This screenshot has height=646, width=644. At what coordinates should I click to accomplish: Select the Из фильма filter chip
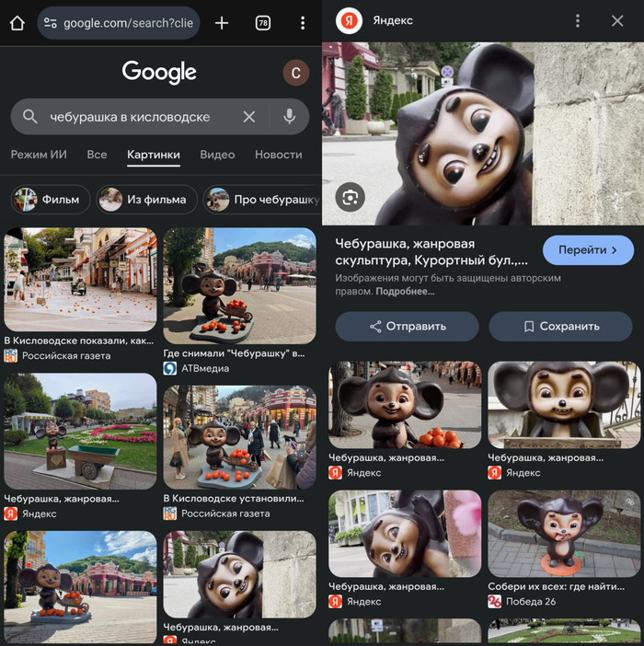145,199
